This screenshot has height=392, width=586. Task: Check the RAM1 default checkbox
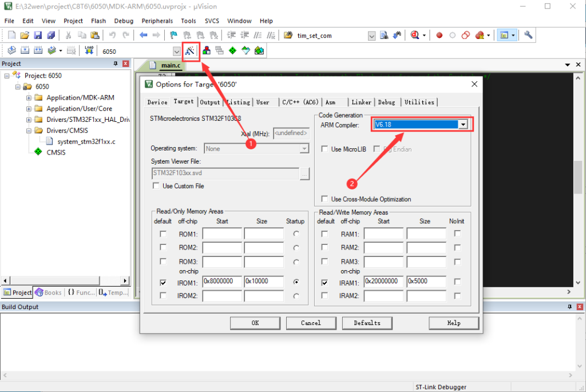tap(324, 234)
